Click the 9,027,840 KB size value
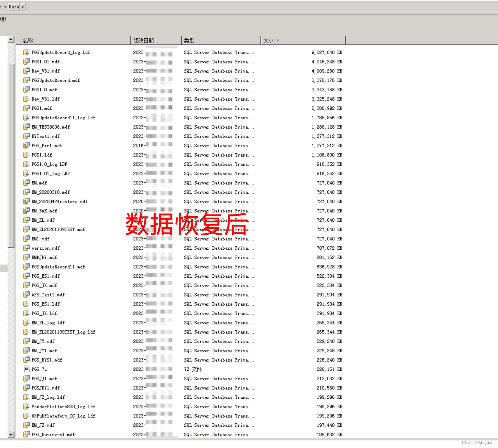This screenshot has height=448, width=498. click(327, 52)
